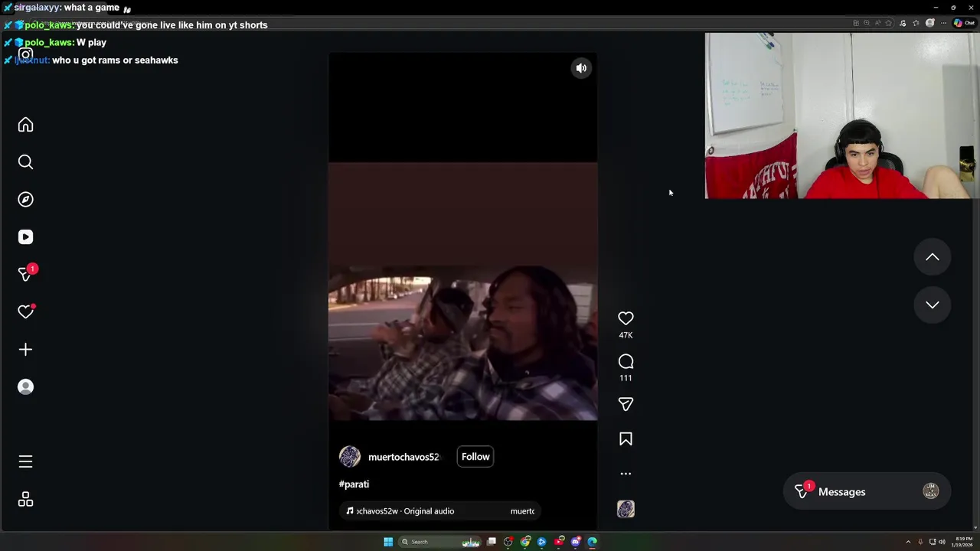Mute the reel audio

pos(581,68)
